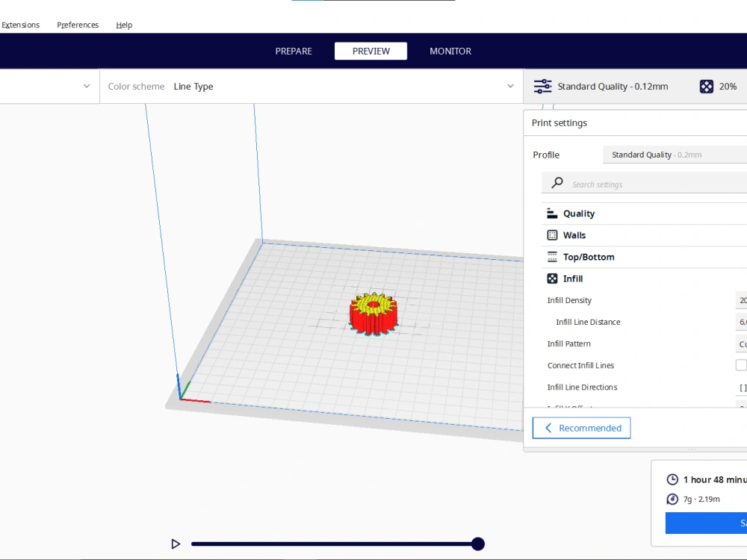This screenshot has height=560, width=747.
Task: Click the Quality category layers icon
Action: coord(552,214)
